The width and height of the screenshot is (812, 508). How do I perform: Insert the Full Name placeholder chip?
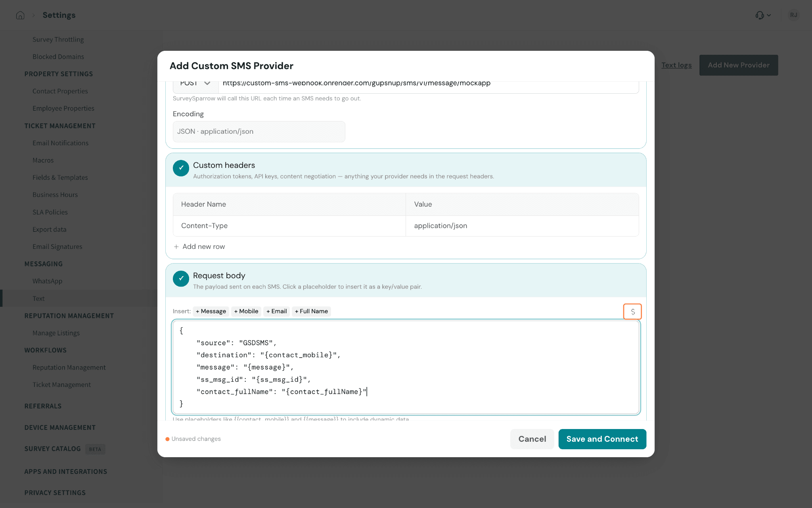tap(312, 311)
